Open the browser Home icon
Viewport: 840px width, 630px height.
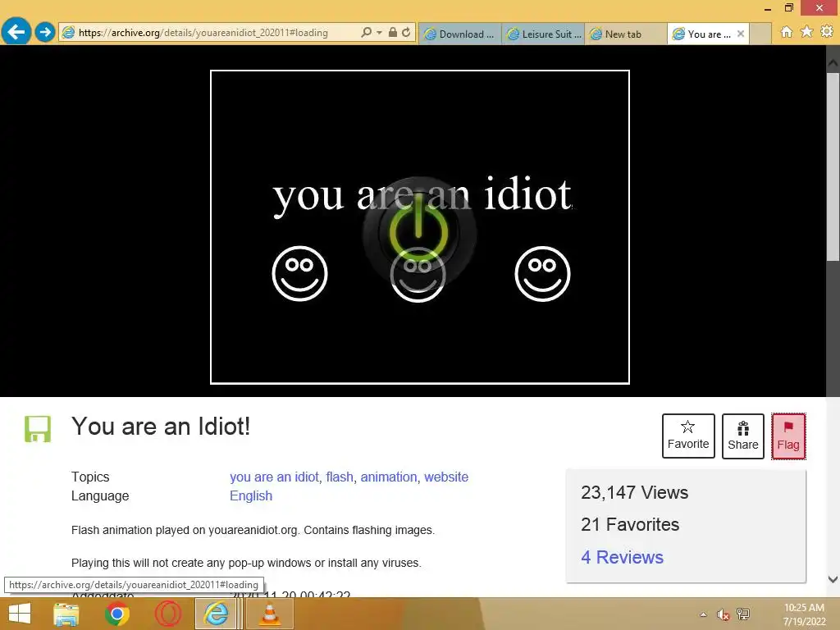click(x=786, y=32)
